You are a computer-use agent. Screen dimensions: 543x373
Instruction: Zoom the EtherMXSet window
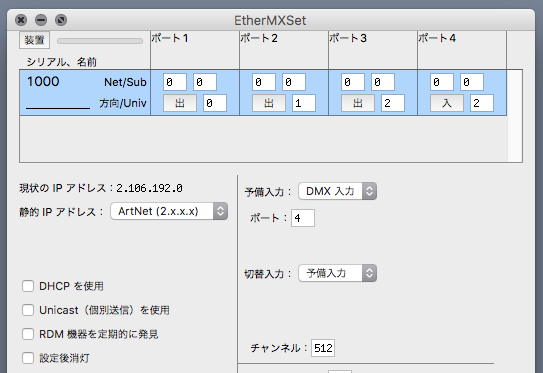[x=61, y=20]
